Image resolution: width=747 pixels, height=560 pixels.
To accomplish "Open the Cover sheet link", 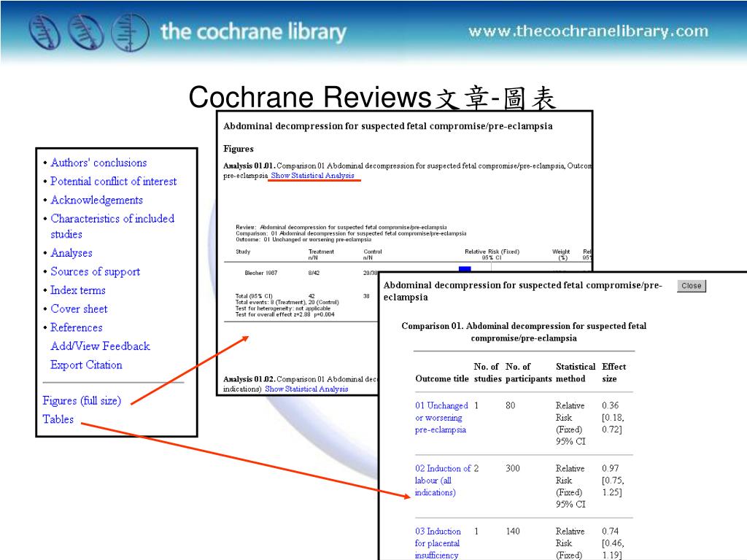I will click(x=79, y=309).
